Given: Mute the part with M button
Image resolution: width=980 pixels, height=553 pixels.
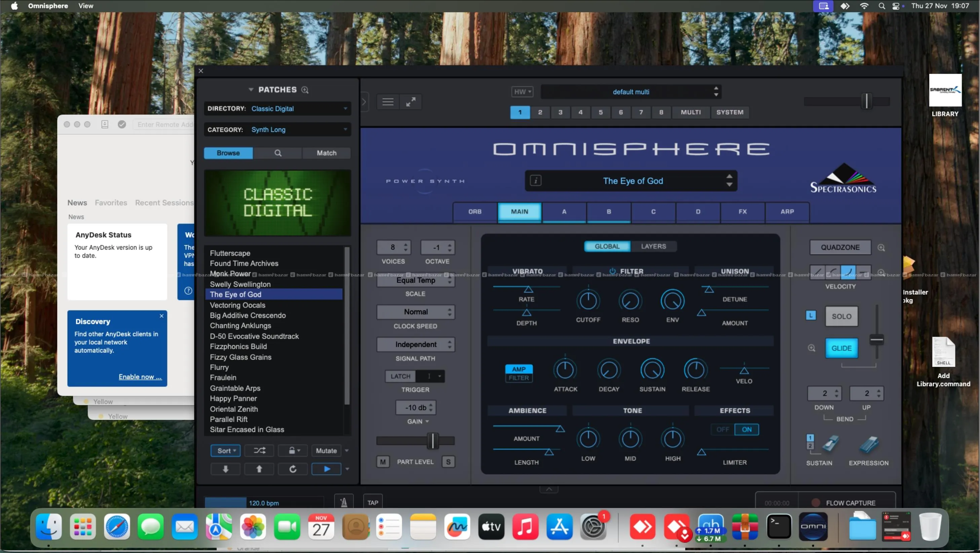Looking at the screenshot, I should click(x=383, y=462).
